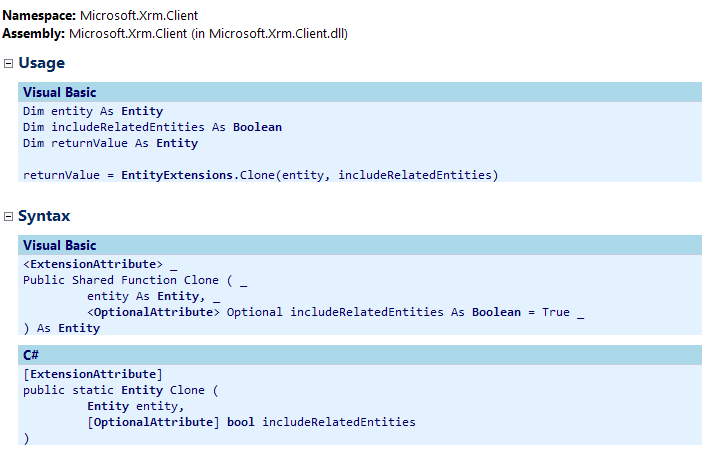This screenshot has width=702, height=453.
Task: Click the '[OptionalAttribute] bool includeRelatedEntities' line
Action: pyautogui.click(x=252, y=422)
